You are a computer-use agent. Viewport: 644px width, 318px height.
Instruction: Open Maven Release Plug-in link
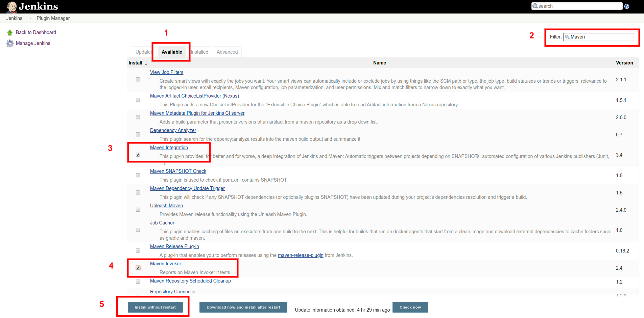(x=174, y=246)
